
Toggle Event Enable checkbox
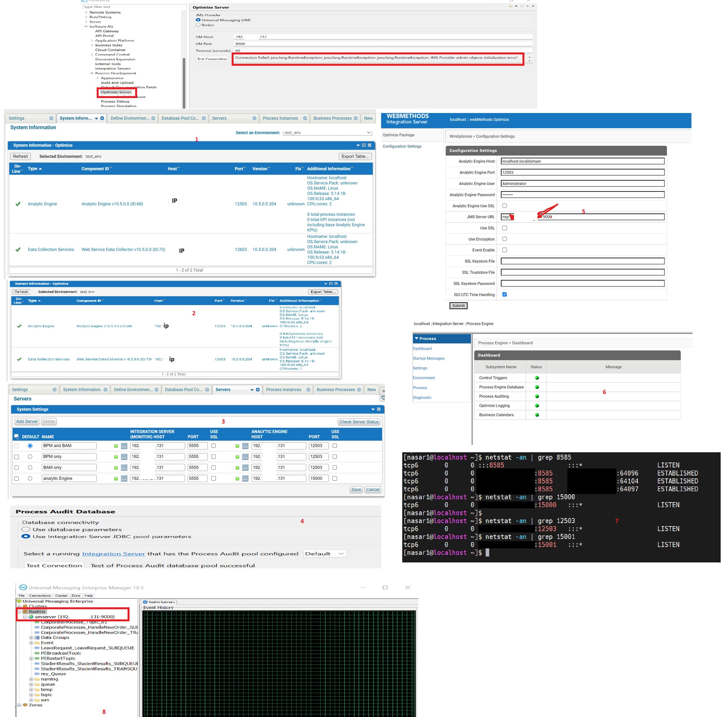(x=505, y=250)
